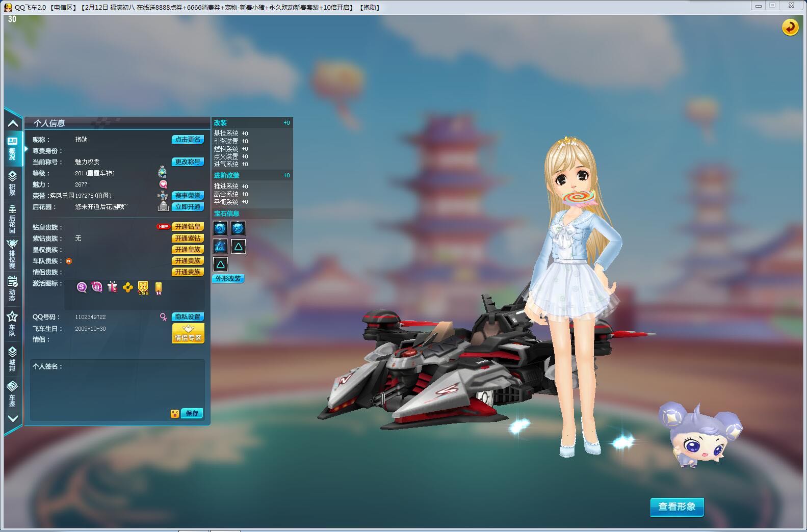Click the empty triangle gem slot in the third row

(x=220, y=264)
